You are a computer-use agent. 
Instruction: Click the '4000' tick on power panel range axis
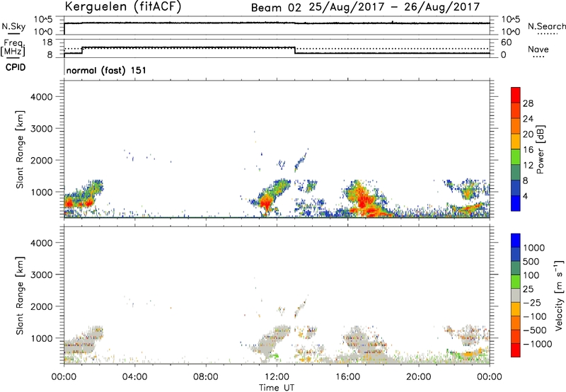(42, 97)
